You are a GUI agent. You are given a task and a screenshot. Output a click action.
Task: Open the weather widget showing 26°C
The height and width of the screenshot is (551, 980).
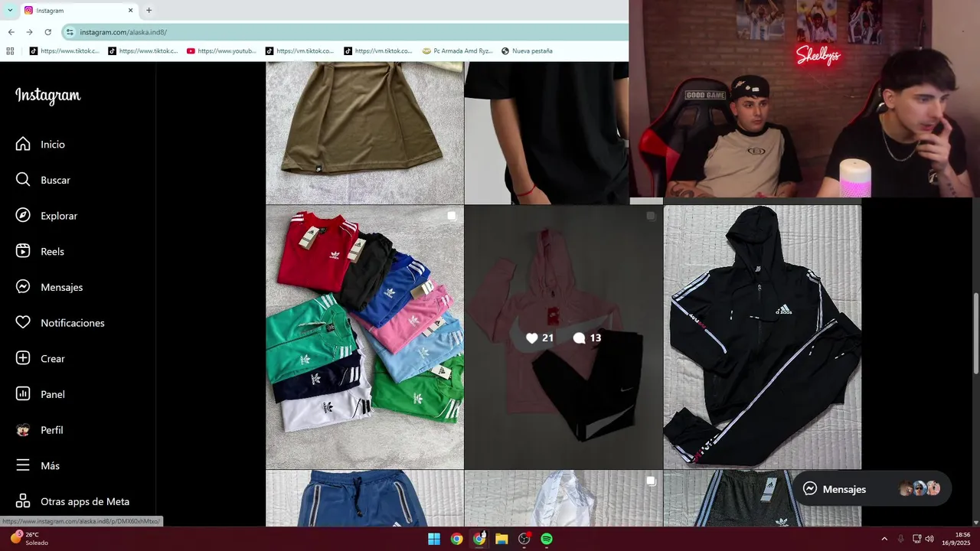pos(29,539)
